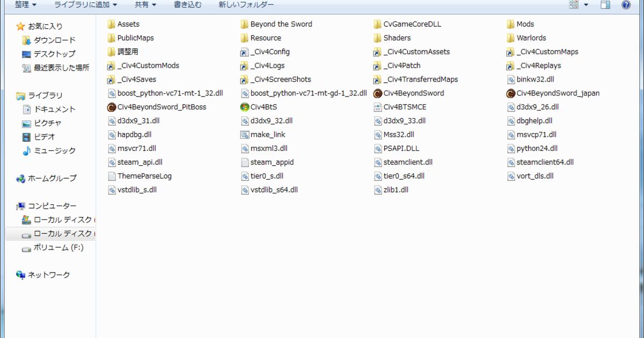Open the 整理 dropdown menu

tap(26, 5)
